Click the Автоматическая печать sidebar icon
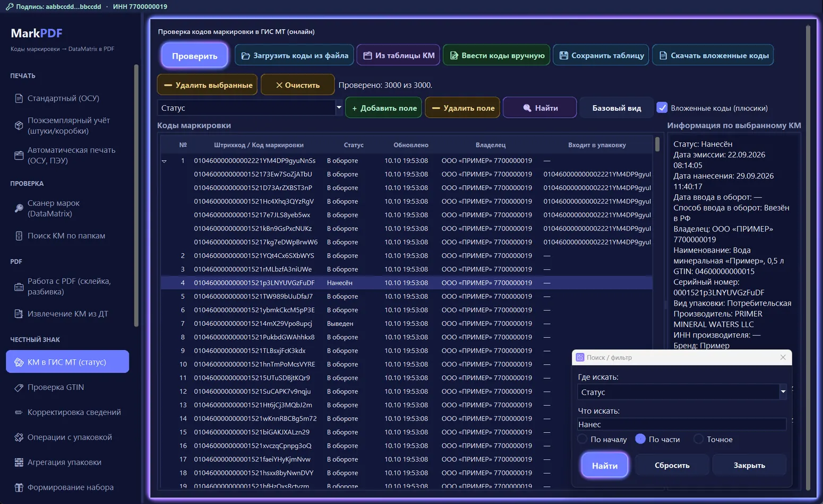Image resolution: width=823 pixels, height=504 pixels. (19, 155)
